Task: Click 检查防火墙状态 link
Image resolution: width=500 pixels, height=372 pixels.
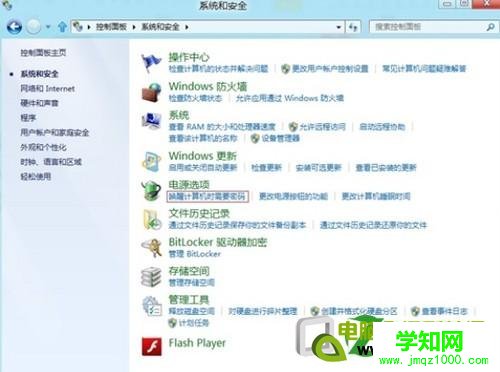Action: pyautogui.click(x=195, y=98)
